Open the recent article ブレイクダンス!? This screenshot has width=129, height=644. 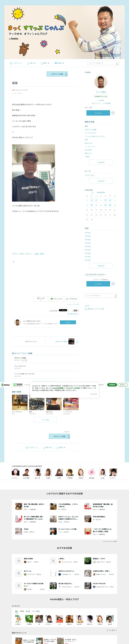point(90,133)
